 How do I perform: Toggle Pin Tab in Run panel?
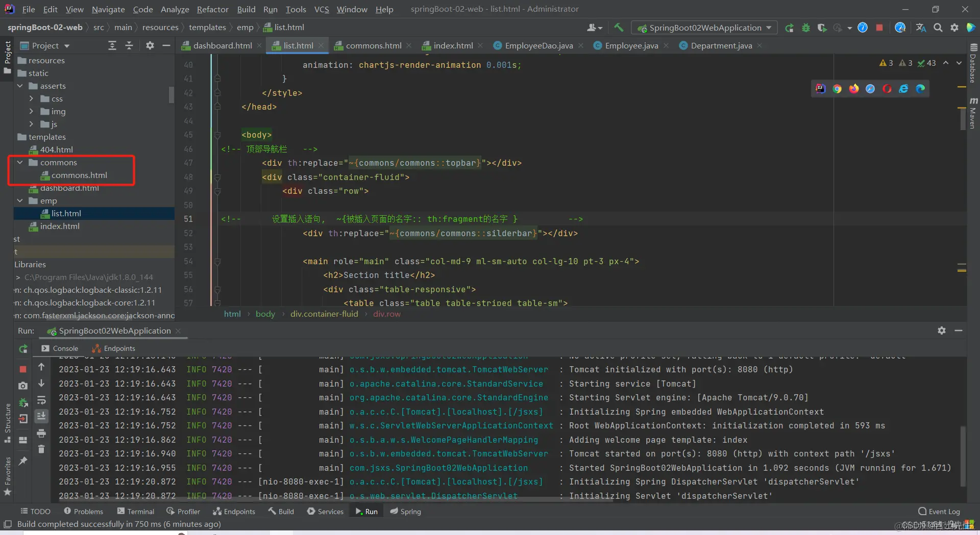pos(23,461)
